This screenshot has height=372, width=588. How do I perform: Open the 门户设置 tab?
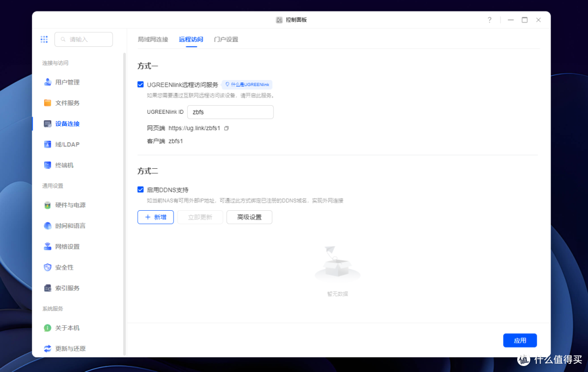pos(226,39)
